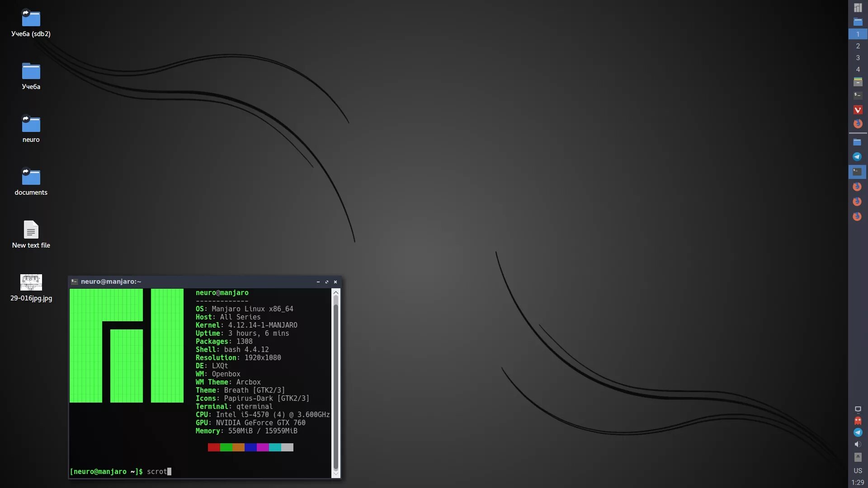The image size is (868, 488).
Task: Select the 29-016jpg.jpg image thumbnail
Action: 31,283
